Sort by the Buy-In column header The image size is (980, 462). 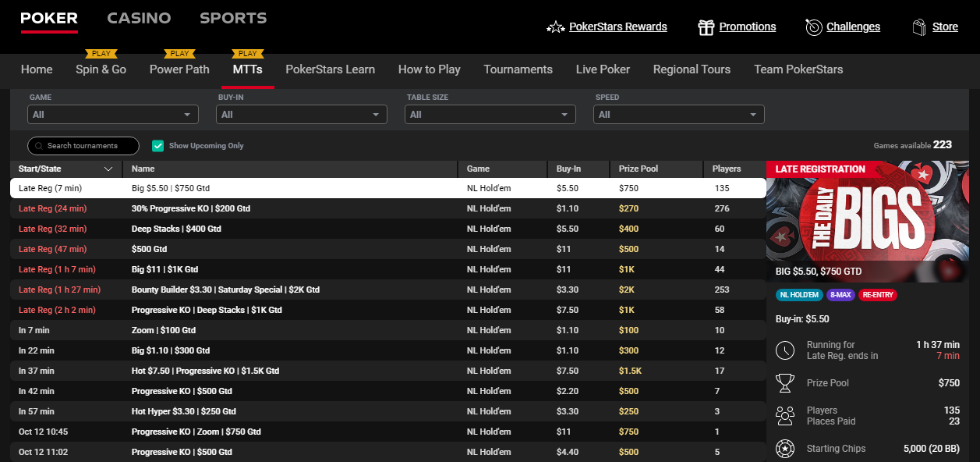579,169
